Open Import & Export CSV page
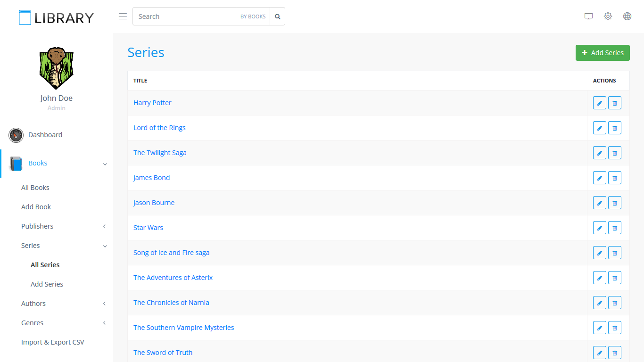This screenshot has width=644, height=362. coord(53,342)
